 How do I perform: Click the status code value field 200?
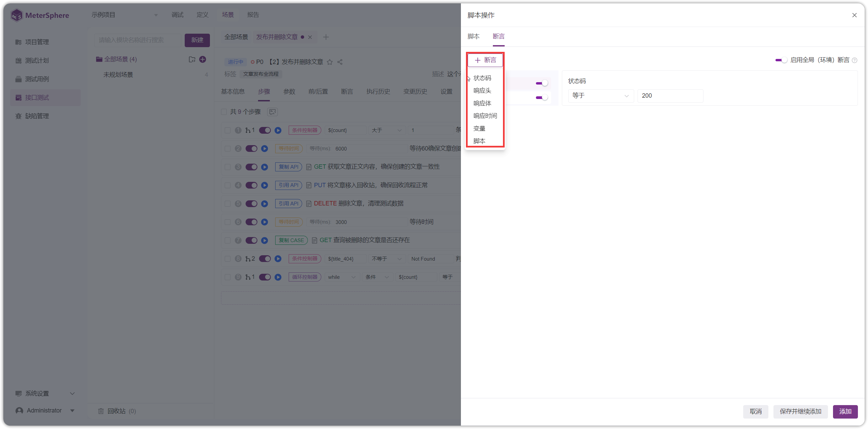[670, 96]
